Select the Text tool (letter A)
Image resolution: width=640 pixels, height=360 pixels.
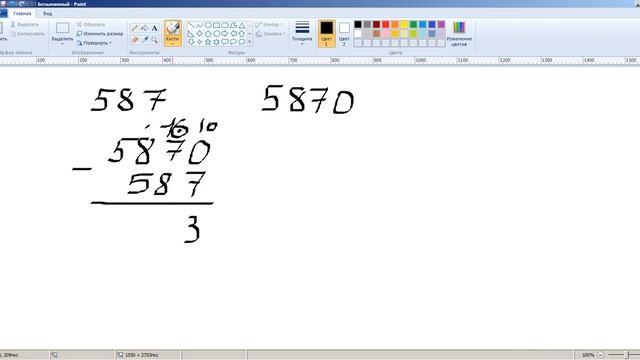[154, 28]
